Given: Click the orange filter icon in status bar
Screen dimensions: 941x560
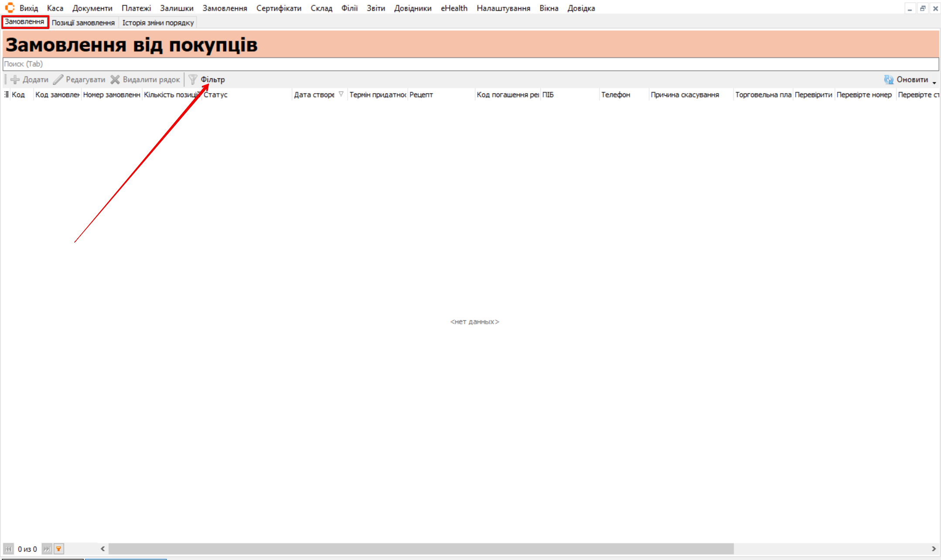Looking at the screenshot, I should point(58,549).
